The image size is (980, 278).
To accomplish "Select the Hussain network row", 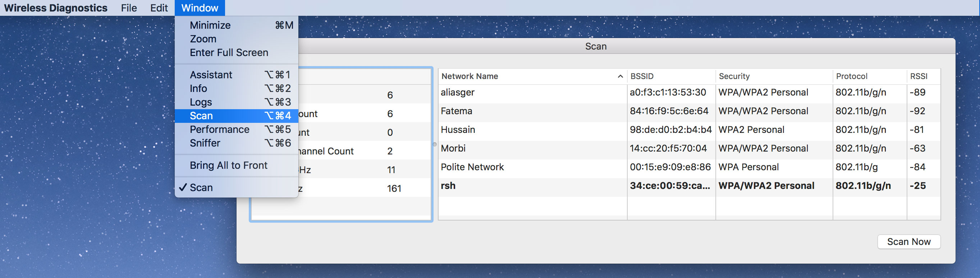I will pos(690,130).
